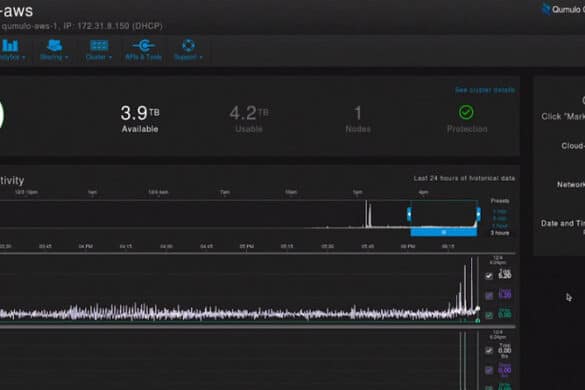This screenshot has height=390, width=585.
Task: Click the Support lifebuoy icon
Action: (x=188, y=45)
